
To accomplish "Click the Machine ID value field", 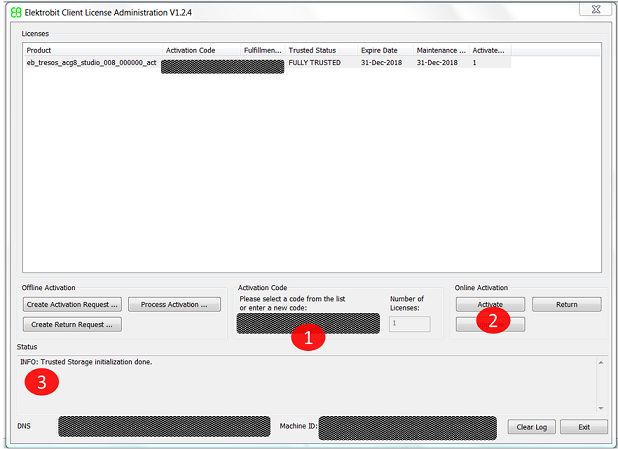I will [x=408, y=428].
